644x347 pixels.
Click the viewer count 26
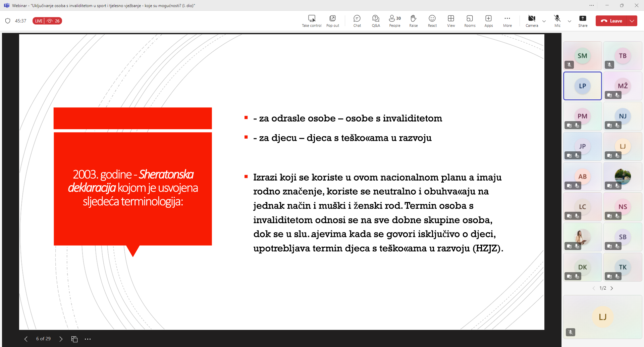pyautogui.click(x=54, y=21)
